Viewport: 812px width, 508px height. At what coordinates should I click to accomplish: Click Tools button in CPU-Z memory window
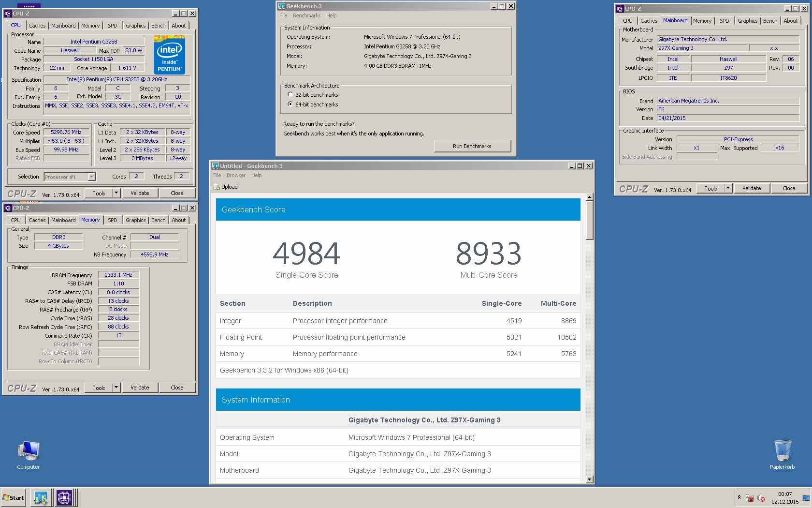pyautogui.click(x=99, y=388)
